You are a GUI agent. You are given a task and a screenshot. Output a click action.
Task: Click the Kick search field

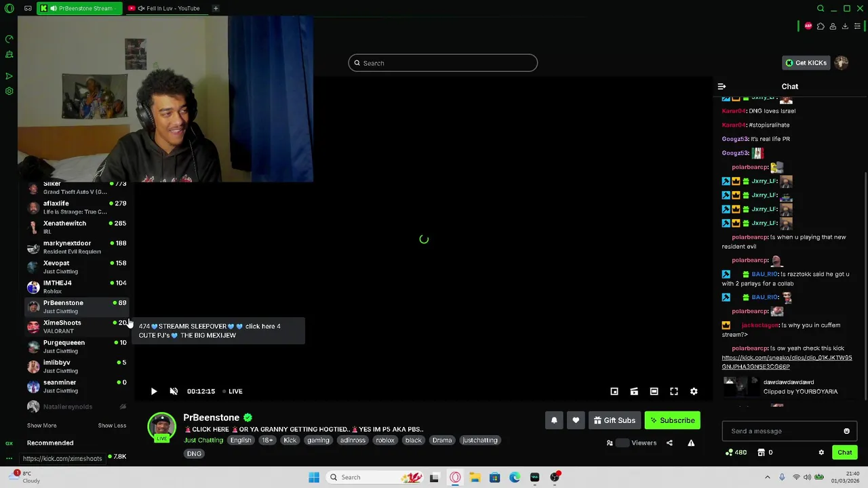(443, 63)
